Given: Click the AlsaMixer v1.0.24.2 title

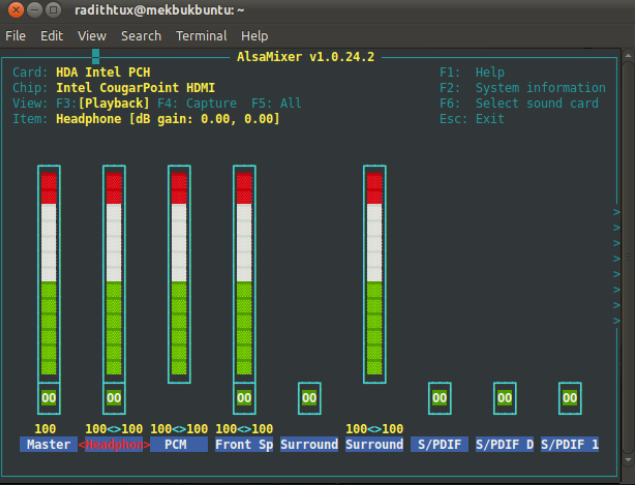Looking at the screenshot, I should point(306,57).
